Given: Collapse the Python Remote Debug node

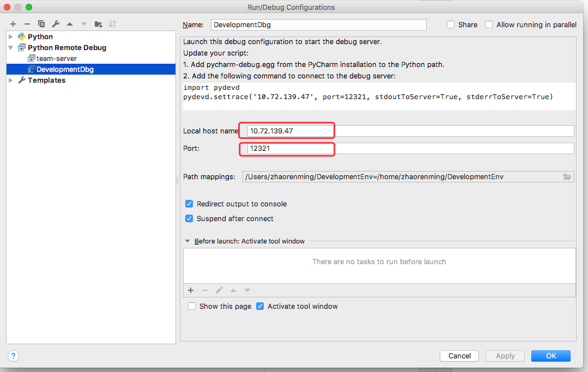Looking at the screenshot, I should 11,47.
